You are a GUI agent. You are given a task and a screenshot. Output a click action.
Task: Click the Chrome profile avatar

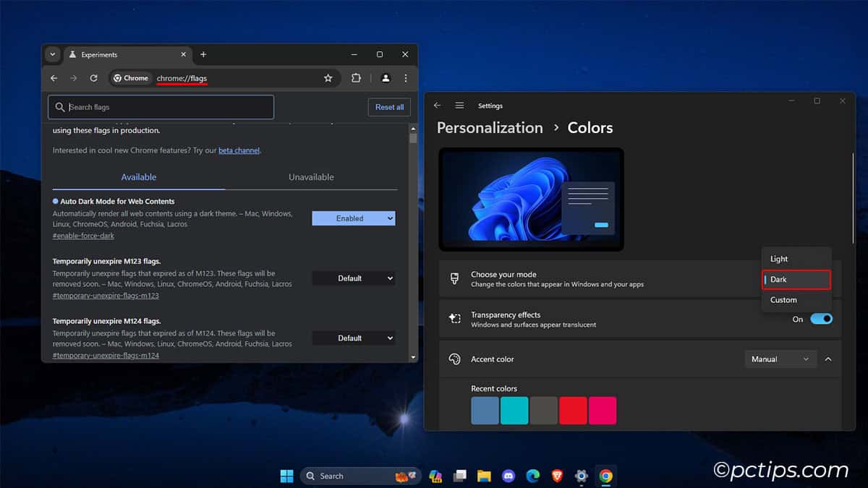pyautogui.click(x=385, y=78)
